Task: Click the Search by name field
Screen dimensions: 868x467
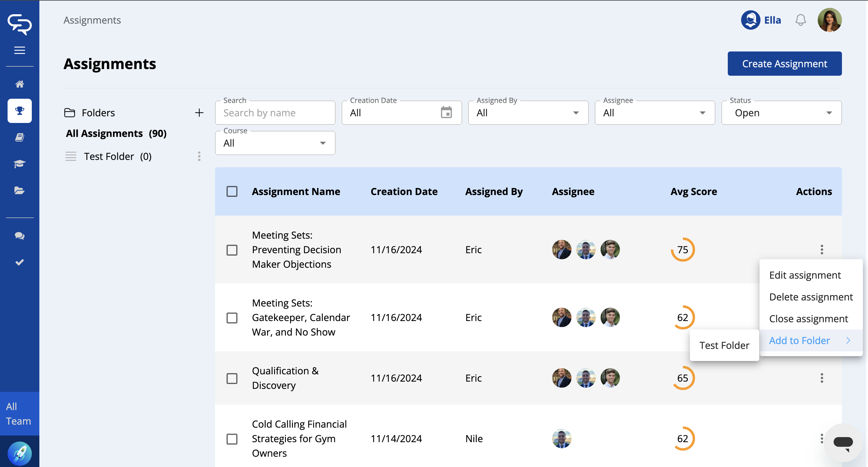Action: (x=275, y=113)
